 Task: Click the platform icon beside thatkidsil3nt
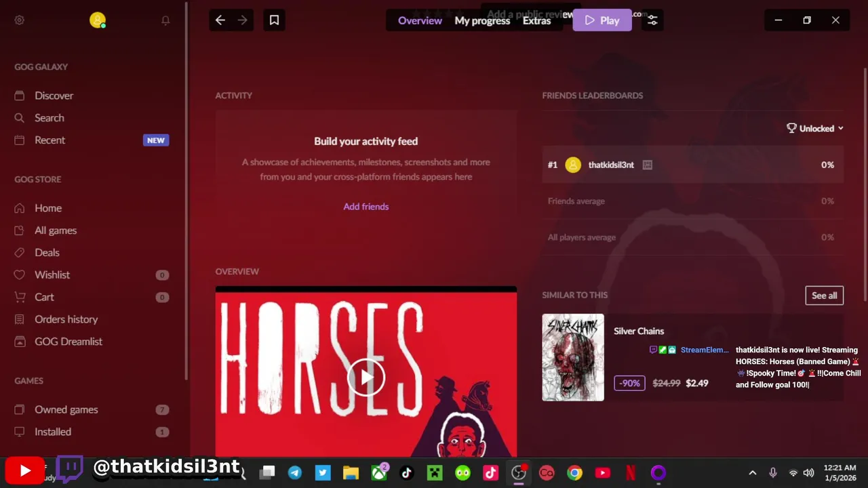click(647, 165)
